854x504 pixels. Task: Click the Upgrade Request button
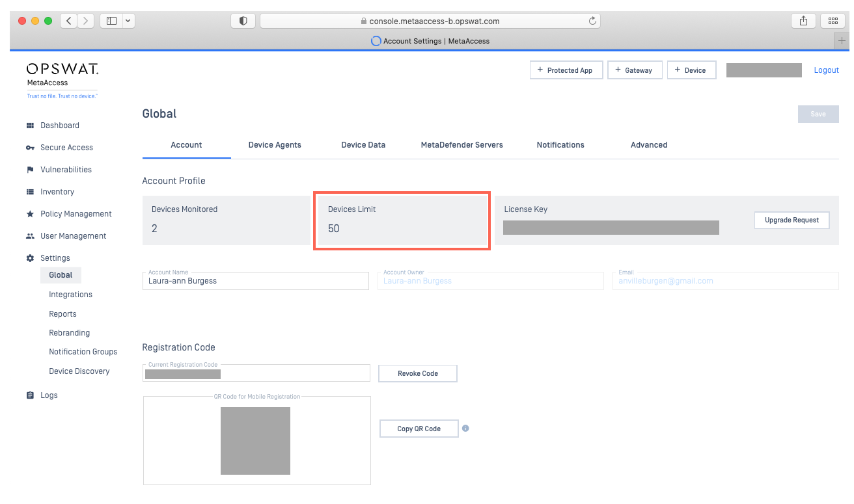pyautogui.click(x=792, y=220)
